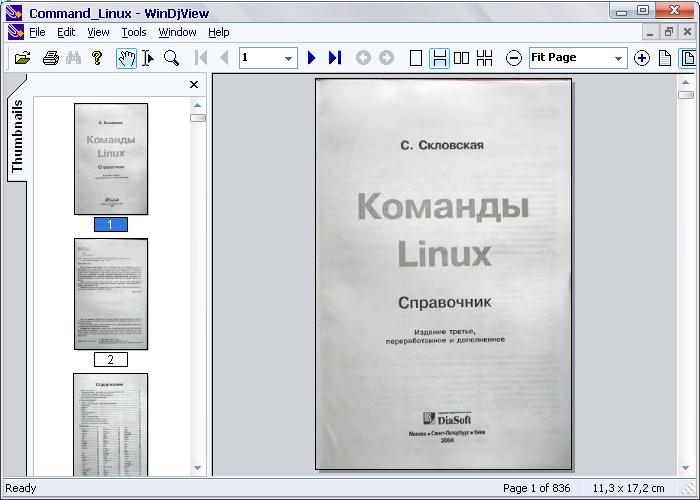
Task: Activate the magnifying glass zoom tool
Action: 171,58
